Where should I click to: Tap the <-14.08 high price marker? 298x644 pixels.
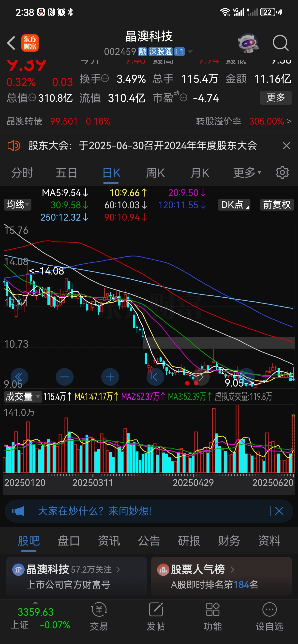[x=46, y=271]
